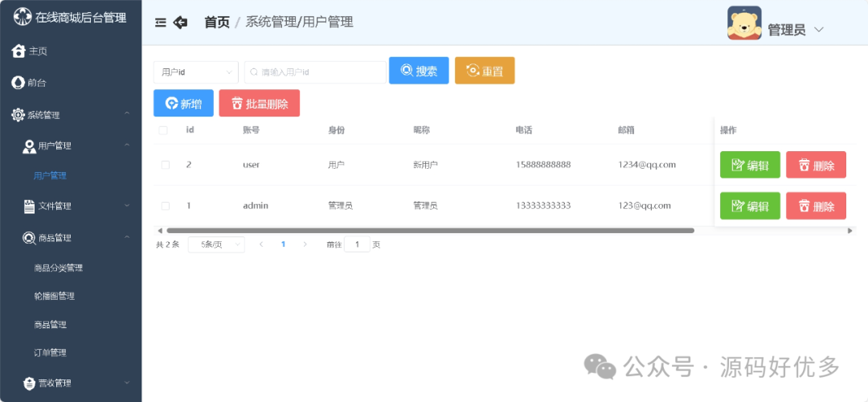Click the 主页 house icon

[18, 51]
